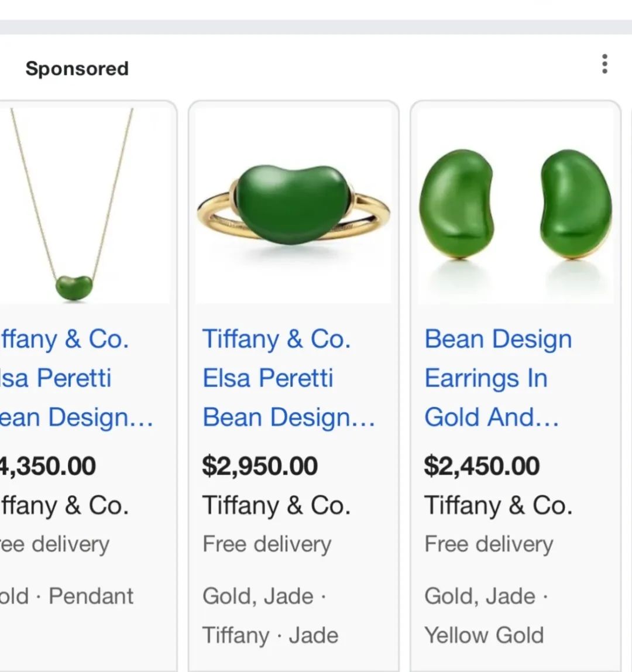Click the jade bean ring image
The width and height of the screenshot is (632, 672).
pos(294,205)
